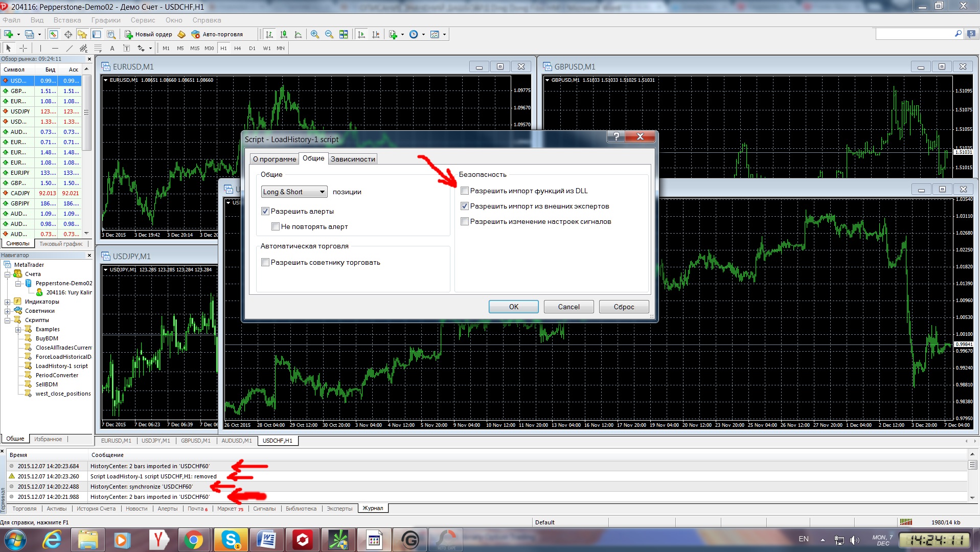
Task: Toggle Авто-торговля button
Action: 217,34
